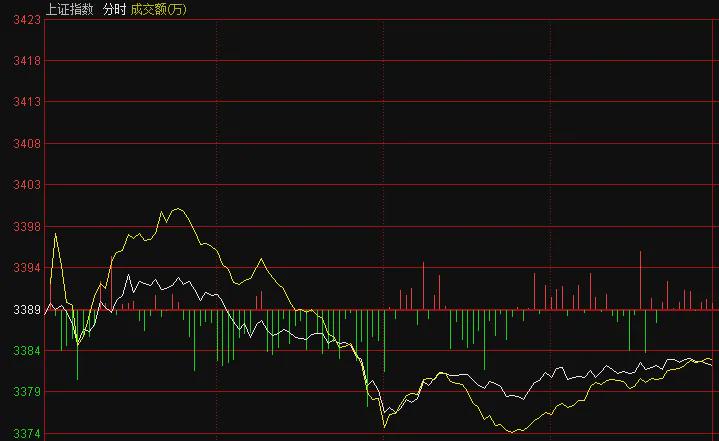719x441 pixels.
Task: Click the 3398 price axis label
Action: 27,226
